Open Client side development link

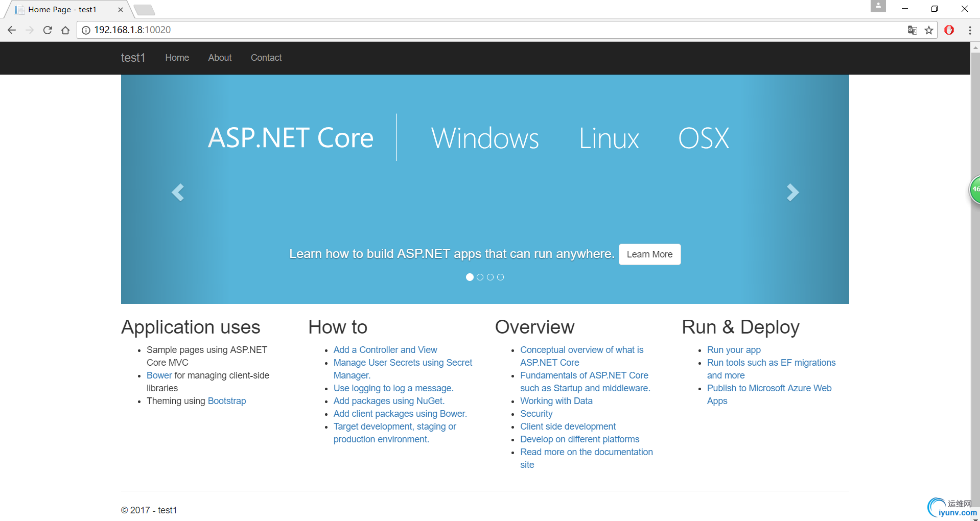click(x=568, y=427)
